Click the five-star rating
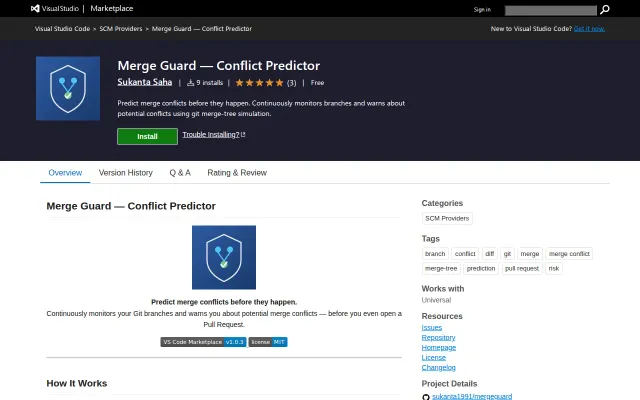Image resolution: width=640 pixels, height=400 pixels. (x=259, y=83)
